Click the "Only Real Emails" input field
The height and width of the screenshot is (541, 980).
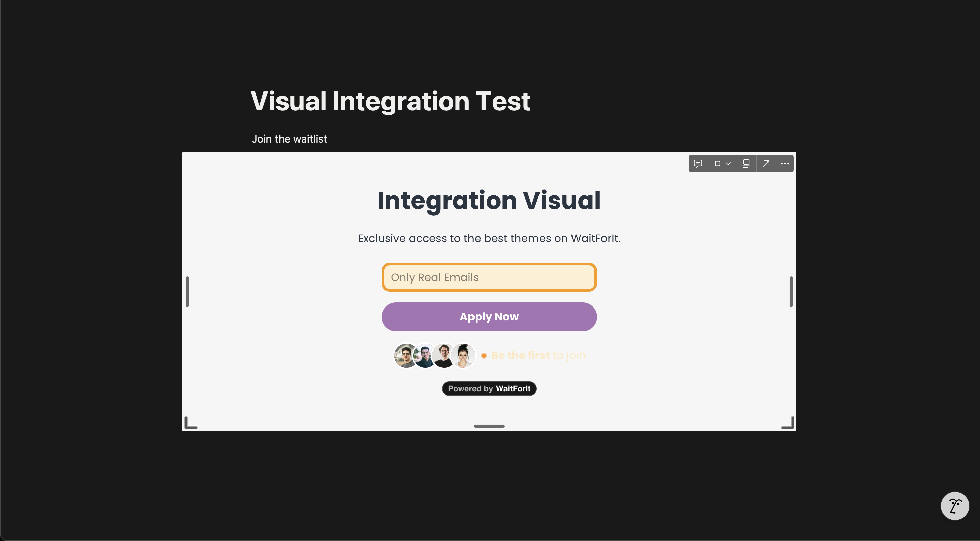click(x=489, y=277)
